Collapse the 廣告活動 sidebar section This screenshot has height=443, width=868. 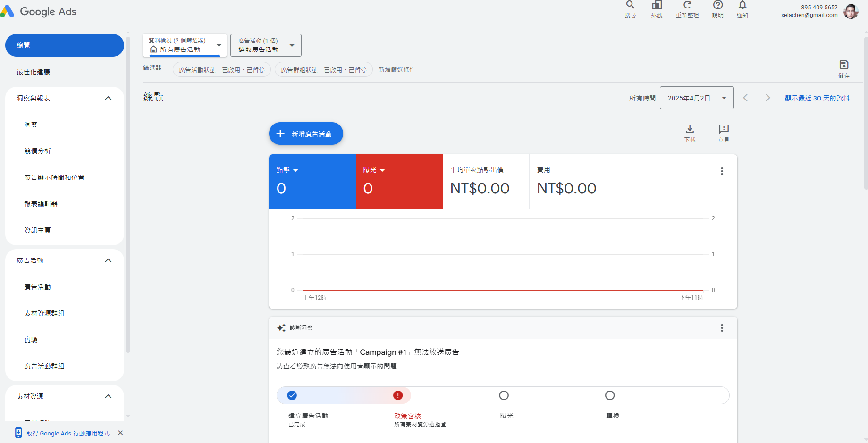(108, 260)
